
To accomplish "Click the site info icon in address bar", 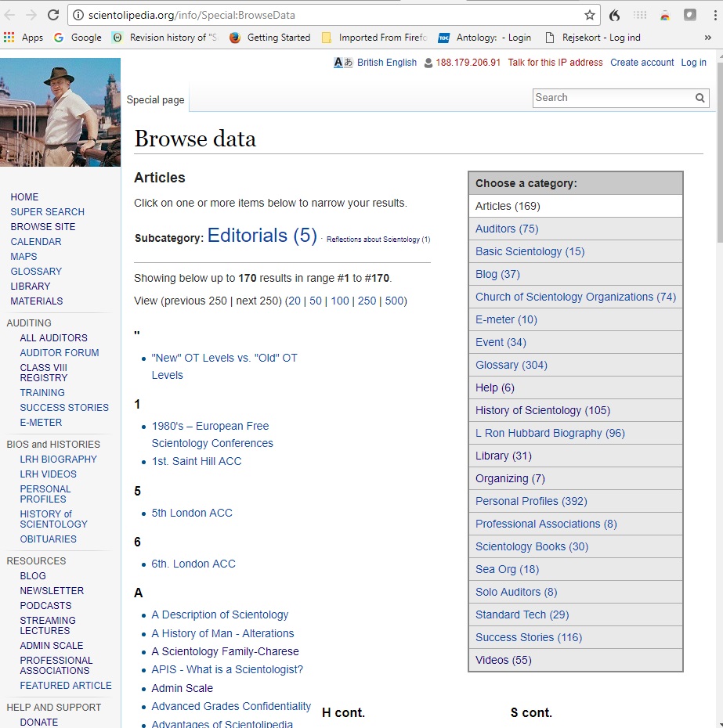I will coord(78,15).
